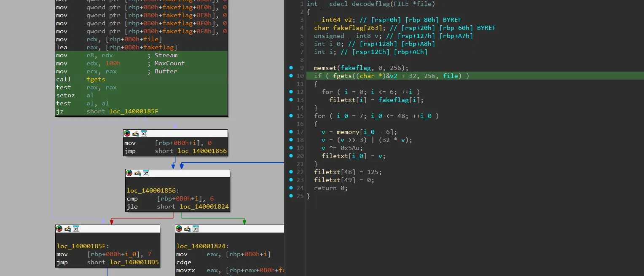The height and width of the screenshot is (276, 644).
Task: Set node color for loc_140001824 block
Action: pyautogui.click(x=179, y=229)
